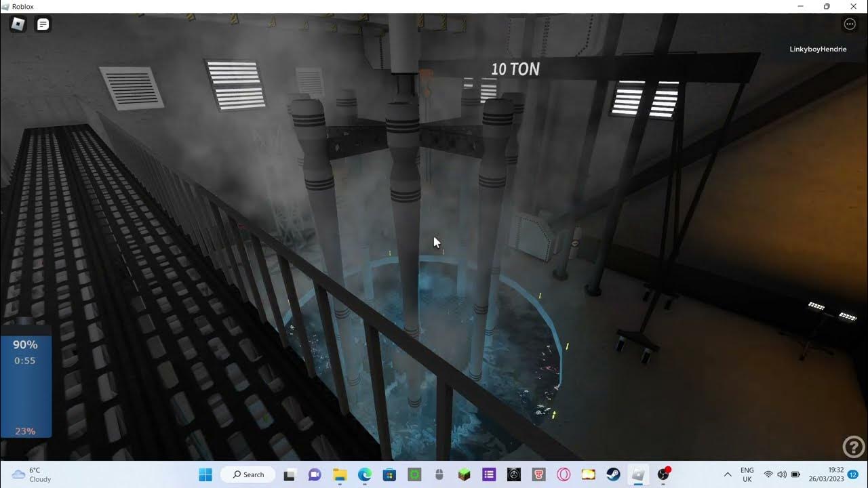The height and width of the screenshot is (488, 868).
Task: Open File Explorer from the taskbar
Action: click(340, 474)
